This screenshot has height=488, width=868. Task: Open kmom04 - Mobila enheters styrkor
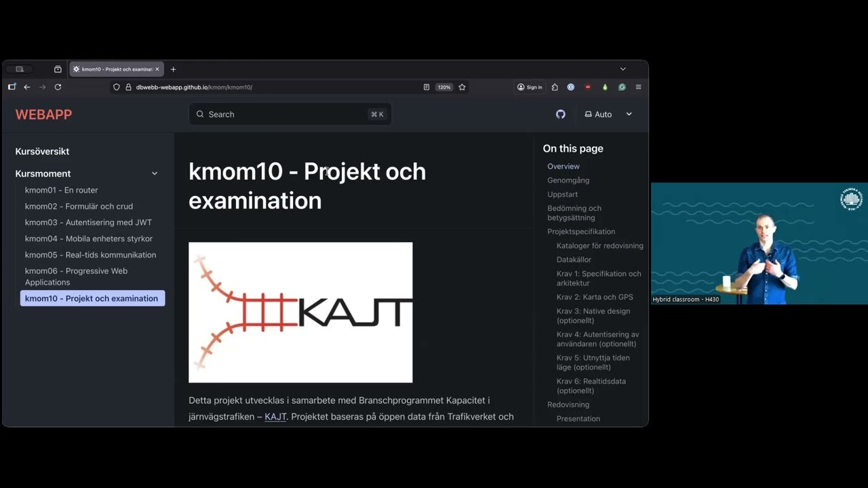click(89, 239)
